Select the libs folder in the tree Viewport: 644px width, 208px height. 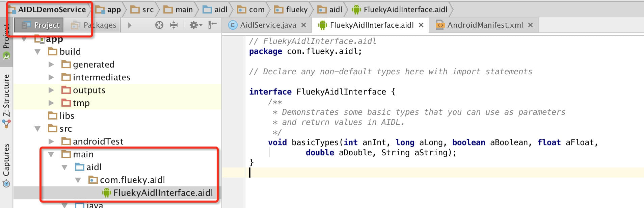66,116
